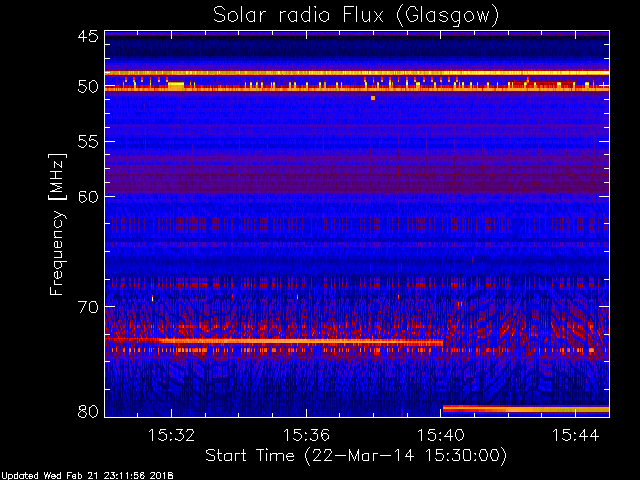Click the bright orange band near 73 MHz

(274, 341)
